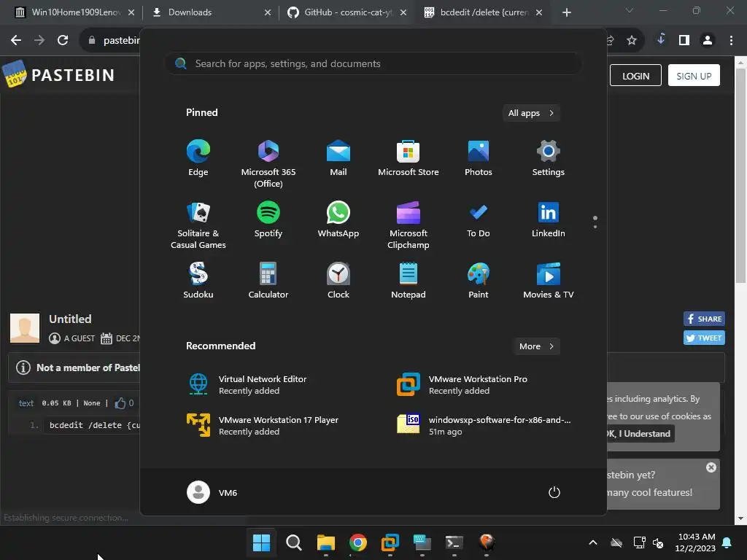Open a new Chrome tab
The height and width of the screenshot is (560, 747).
(x=566, y=12)
